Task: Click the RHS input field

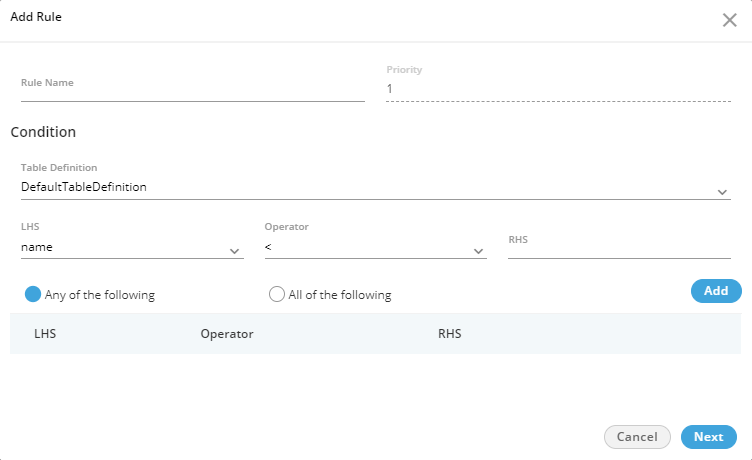Action: pyautogui.click(x=619, y=245)
